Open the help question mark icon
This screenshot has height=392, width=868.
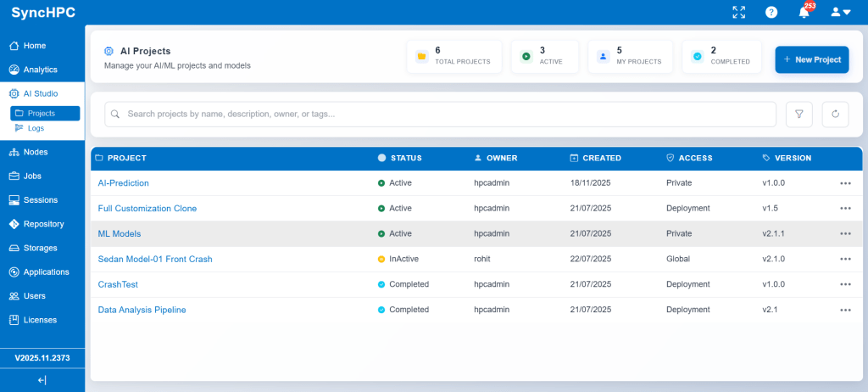tap(771, 12)
